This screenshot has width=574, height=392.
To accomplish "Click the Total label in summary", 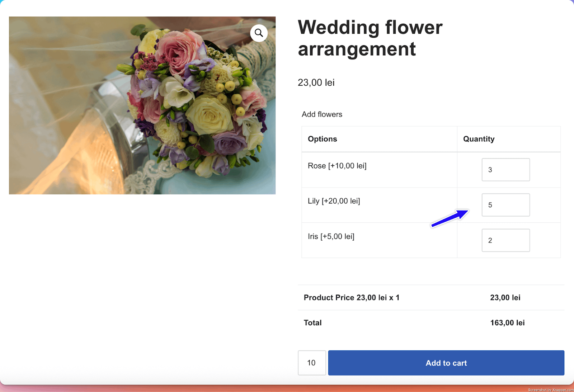I will [x=312, y=323].
